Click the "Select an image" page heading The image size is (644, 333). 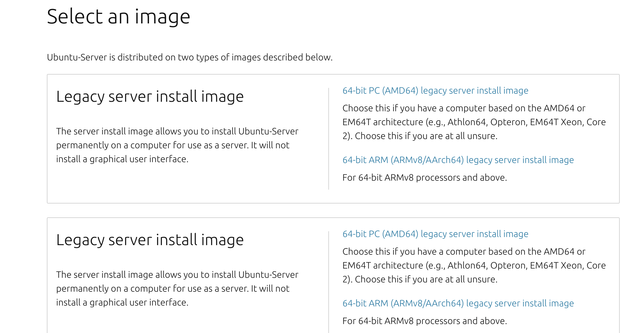click(119, 16)
